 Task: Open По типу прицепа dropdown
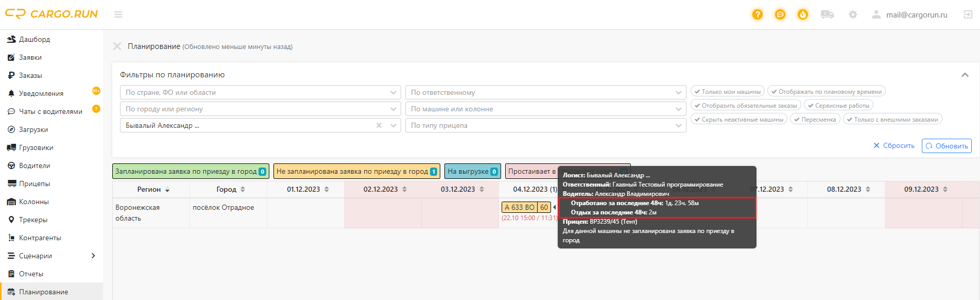545,125
